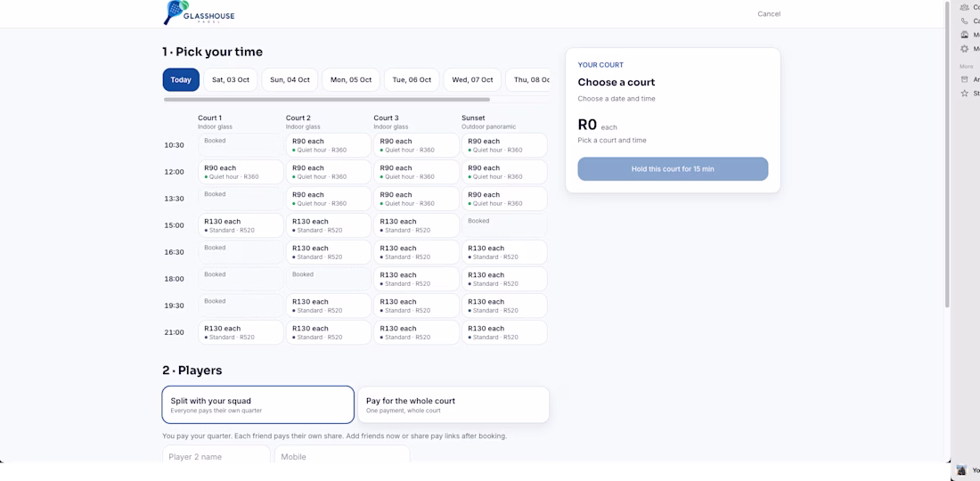Screen dimensions: 980x481
Task: Click the phone handset icon in right sidebar
Action: coord(964,20)
